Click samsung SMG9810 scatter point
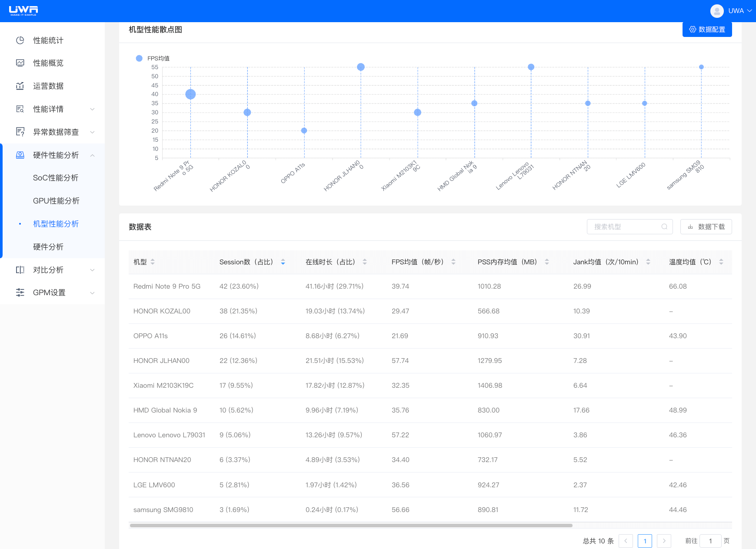Screen dimensions: 756x549 (x=701, y=67)
